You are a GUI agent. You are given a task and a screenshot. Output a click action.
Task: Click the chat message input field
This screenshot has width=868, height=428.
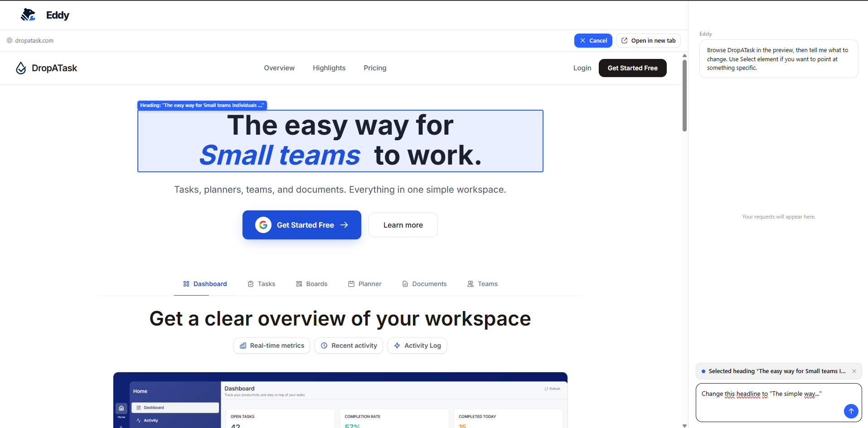[x=779, y=403]
